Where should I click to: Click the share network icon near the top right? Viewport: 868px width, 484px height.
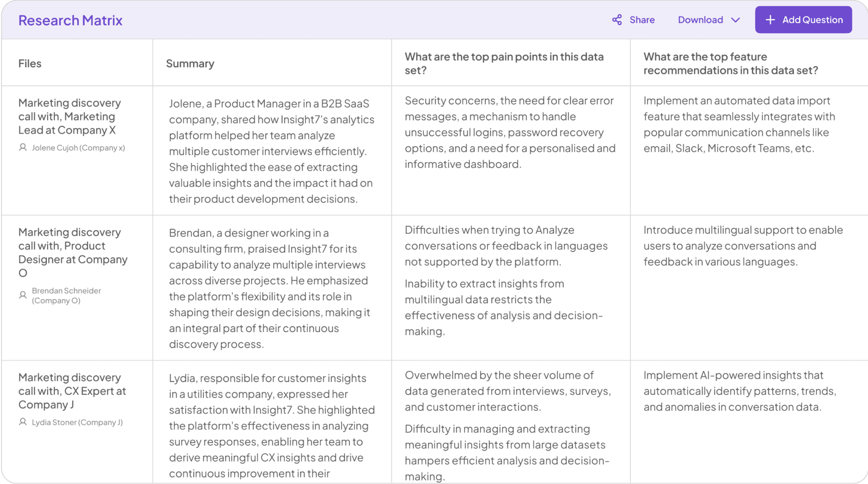pos(617,19)
